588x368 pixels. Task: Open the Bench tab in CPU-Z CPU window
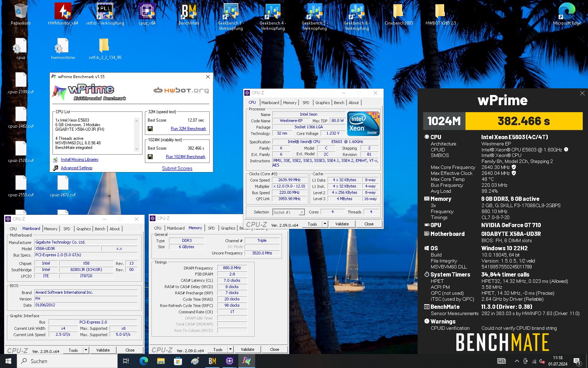click(x=339, y=103)
